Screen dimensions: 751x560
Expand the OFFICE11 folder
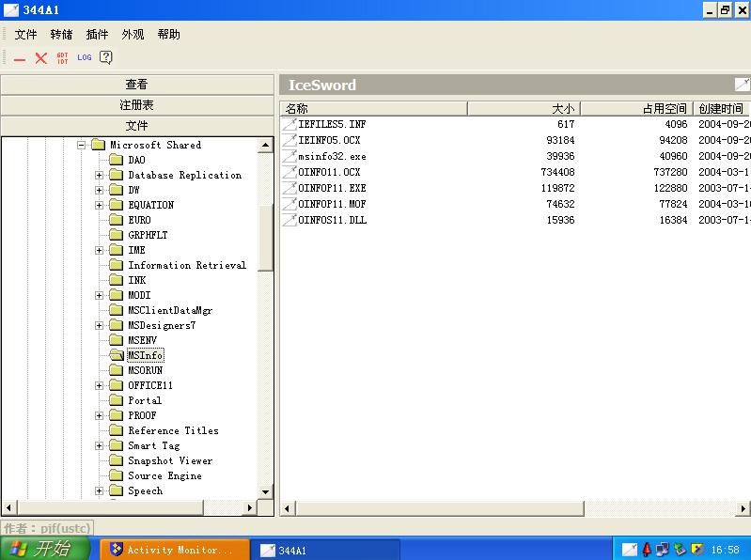click(x=99, y=385)
